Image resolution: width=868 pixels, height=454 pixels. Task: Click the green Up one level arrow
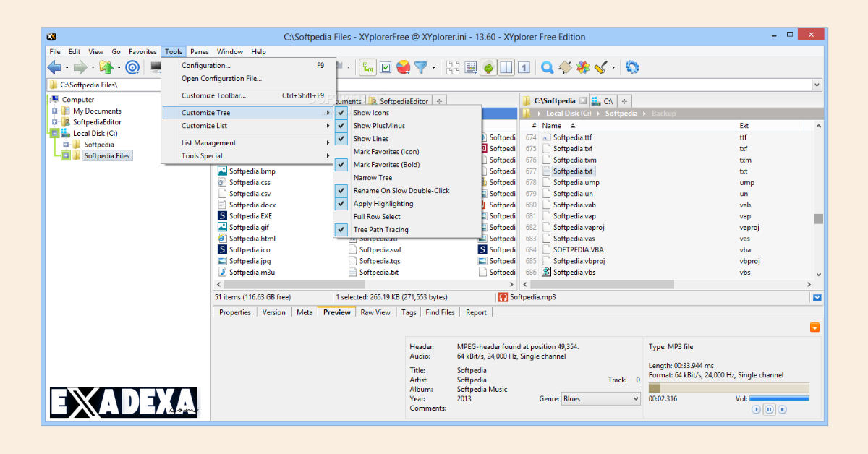(106, 67)
